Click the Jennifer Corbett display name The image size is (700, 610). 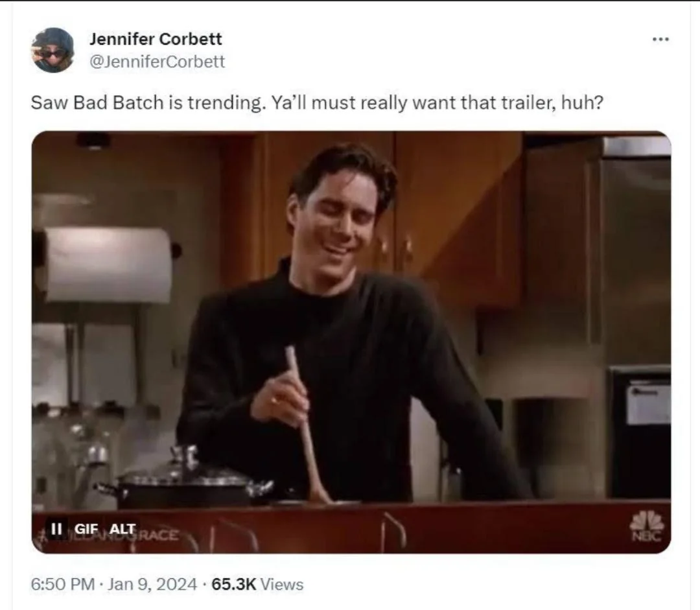(156, 39)
